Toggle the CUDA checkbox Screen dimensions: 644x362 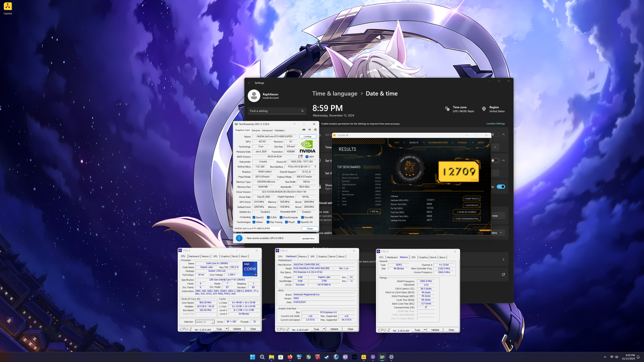click(268, 217)
